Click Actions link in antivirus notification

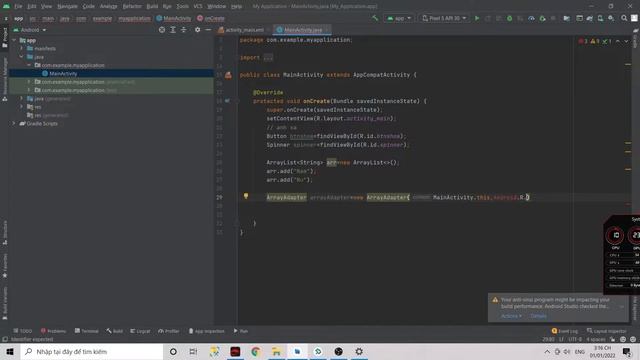click(x=511, y=316)
